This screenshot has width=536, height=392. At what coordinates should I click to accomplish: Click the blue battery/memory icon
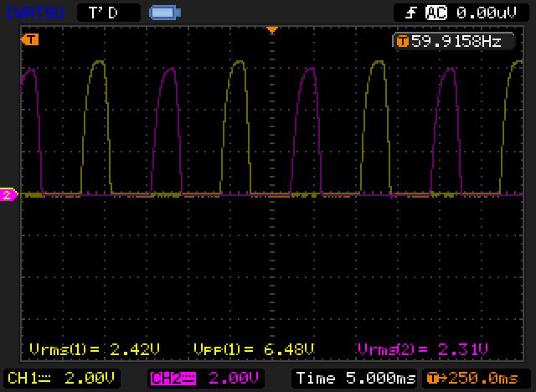point(165,13)
